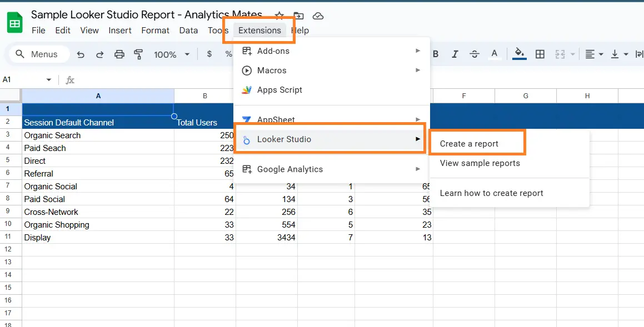Click the Google Sheets home icon
This screenshot has height=327, width=644.
15,23
